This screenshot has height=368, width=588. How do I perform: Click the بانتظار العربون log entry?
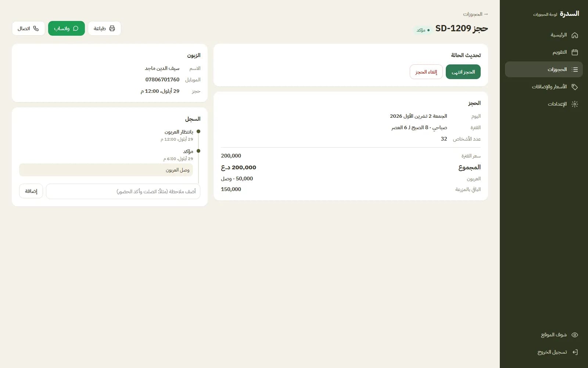[x=179, y=132]
